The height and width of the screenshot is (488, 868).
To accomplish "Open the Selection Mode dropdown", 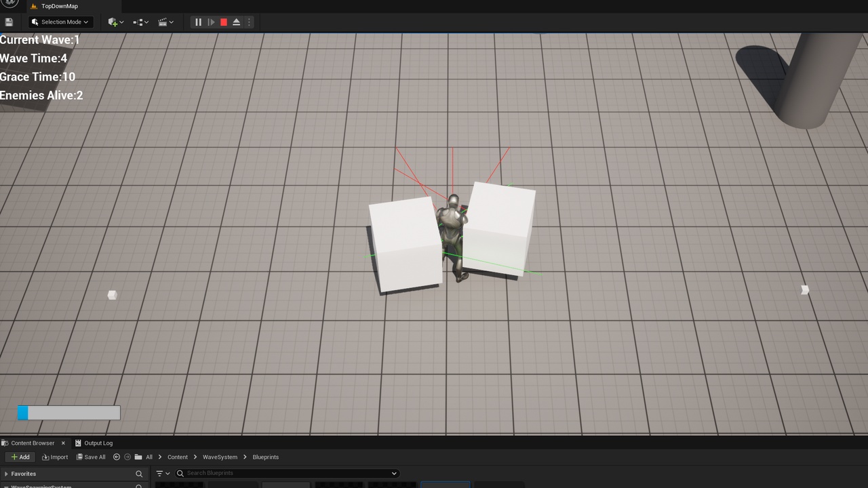I will point(60,22).
